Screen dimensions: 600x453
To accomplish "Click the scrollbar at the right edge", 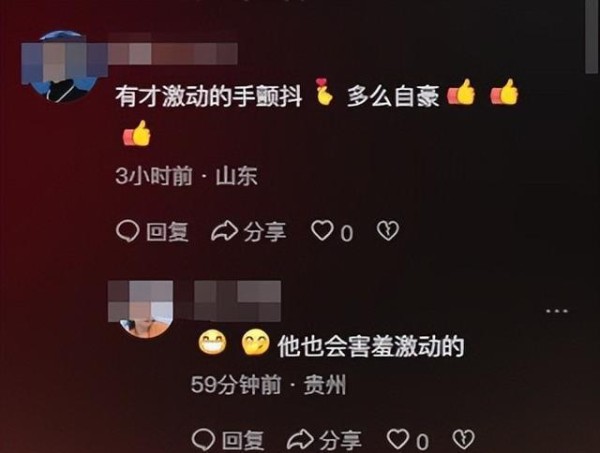I will 592,36.
